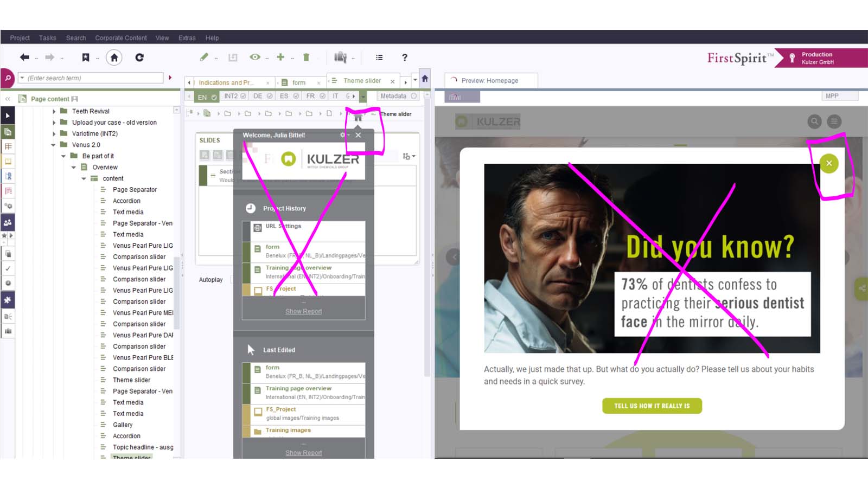Click the green plus add icon
Screen dimensions: 868x488
(280, 57)
